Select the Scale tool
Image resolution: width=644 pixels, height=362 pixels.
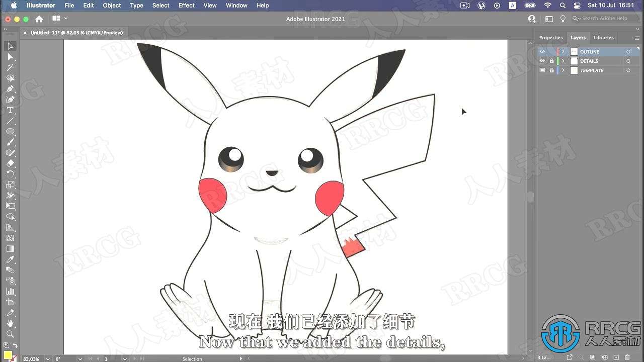tap(10, 185)
